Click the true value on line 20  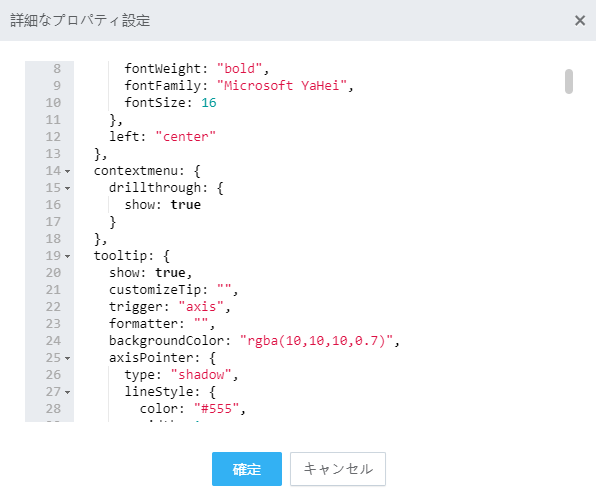coord(170,273)
